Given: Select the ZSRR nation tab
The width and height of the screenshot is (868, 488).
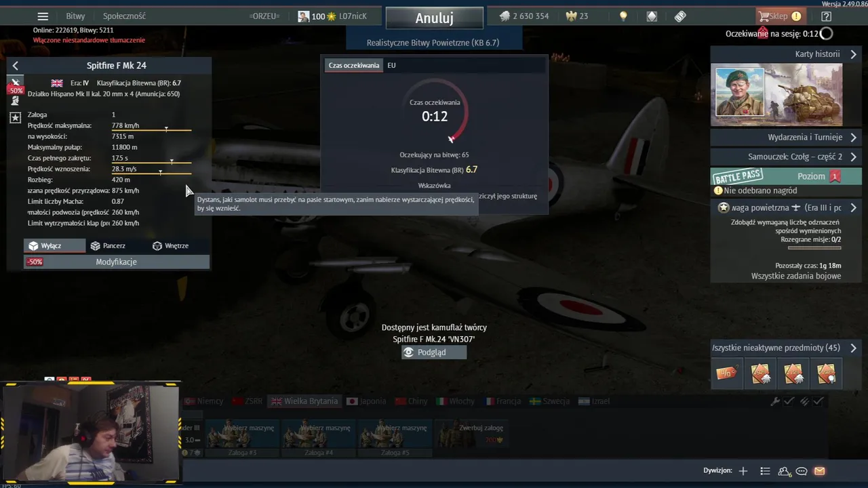Looking at the screenshot, I should point(247,401).
